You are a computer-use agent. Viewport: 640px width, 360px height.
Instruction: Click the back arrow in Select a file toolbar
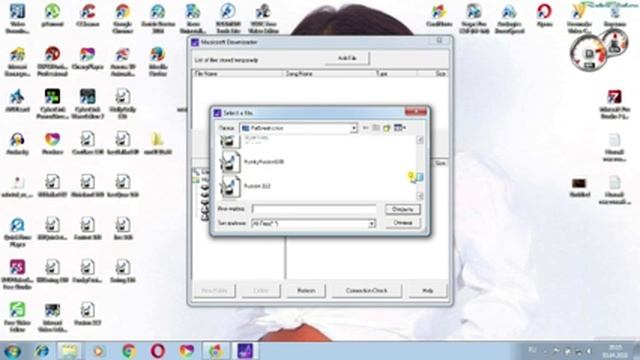pyautogui.click(x=365, y=128)
